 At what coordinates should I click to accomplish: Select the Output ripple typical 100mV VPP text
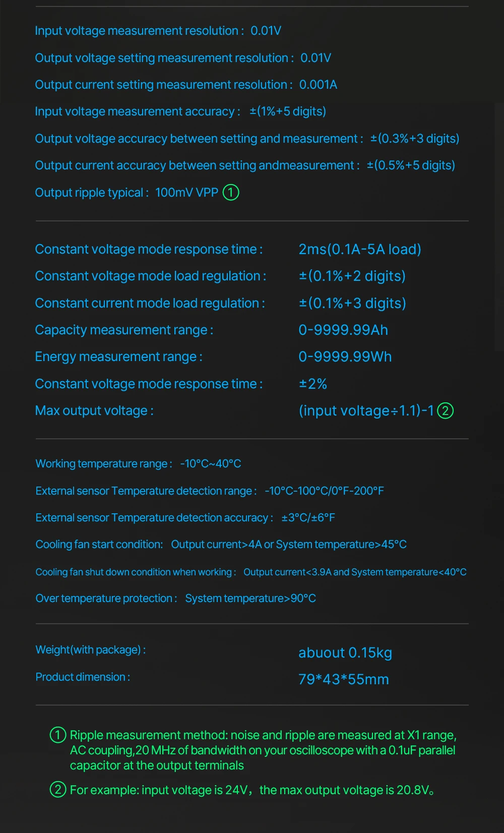click(127, 193)
